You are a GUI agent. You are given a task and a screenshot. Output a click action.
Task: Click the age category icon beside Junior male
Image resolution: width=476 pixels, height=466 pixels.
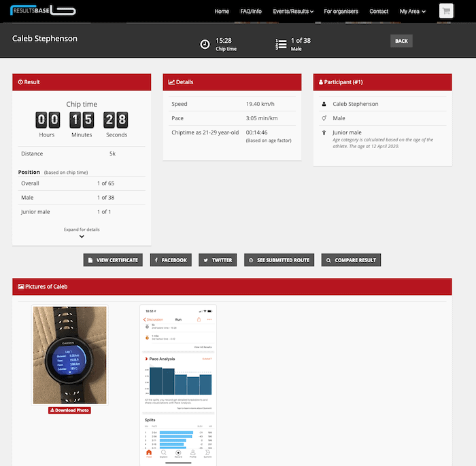click(324, 132)
